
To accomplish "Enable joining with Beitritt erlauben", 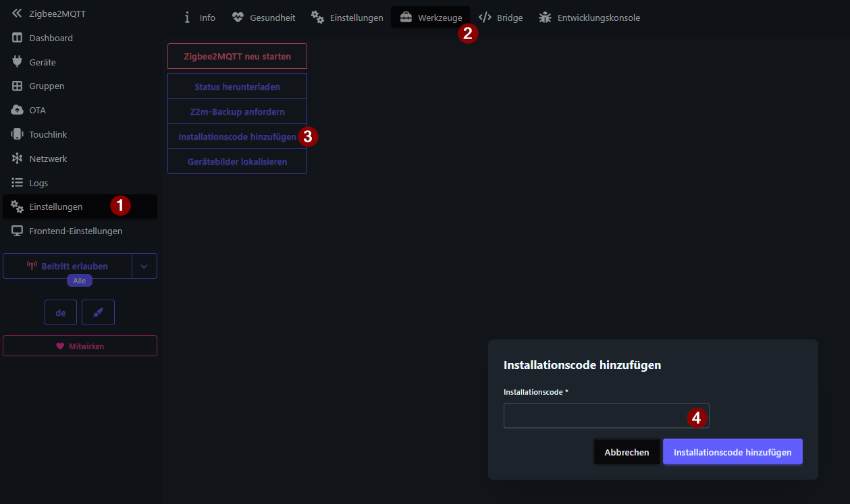I will (x=68, y=266).
